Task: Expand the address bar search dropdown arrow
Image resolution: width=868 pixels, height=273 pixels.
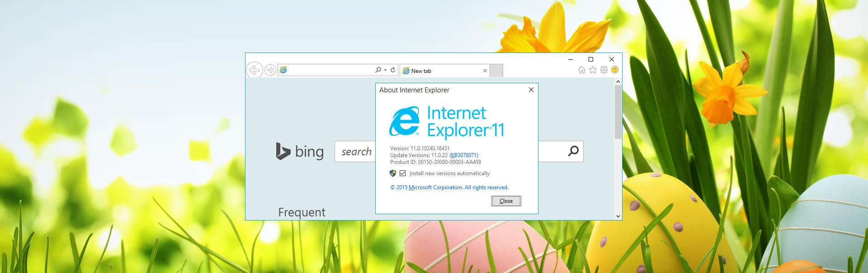Action: click(x=385, y=70)
